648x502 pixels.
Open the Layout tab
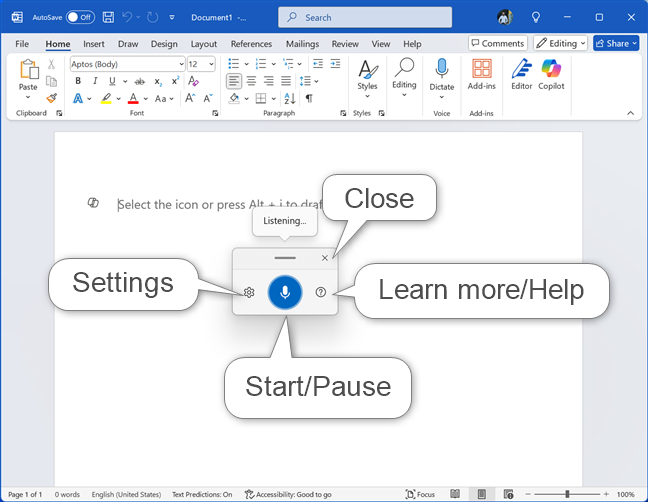point(204,44)
